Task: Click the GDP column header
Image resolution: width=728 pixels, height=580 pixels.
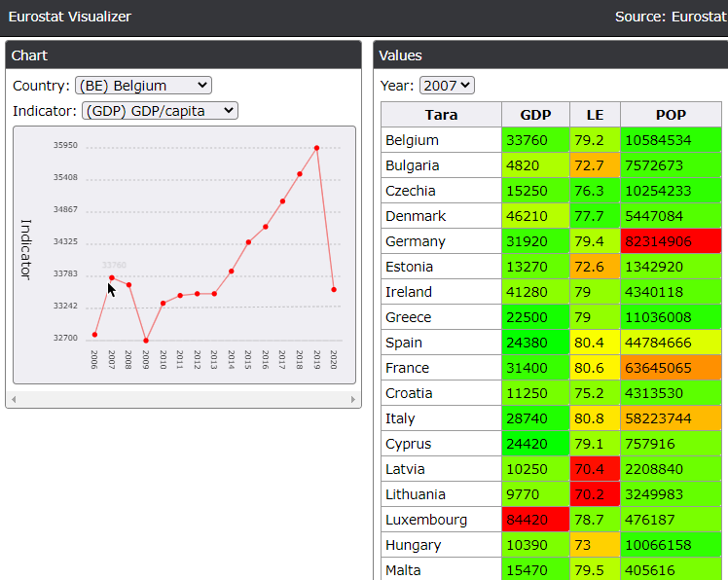Action: 535,115
